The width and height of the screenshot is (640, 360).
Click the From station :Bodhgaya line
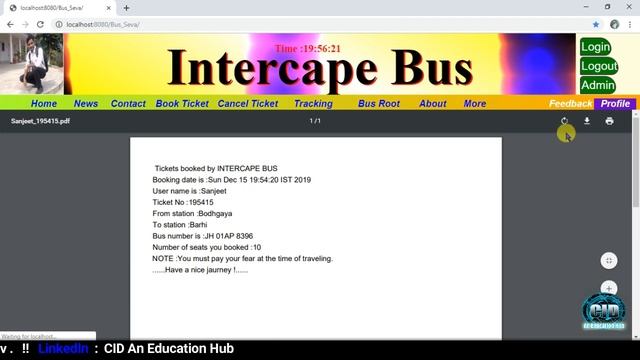click(x=192, y=213)
